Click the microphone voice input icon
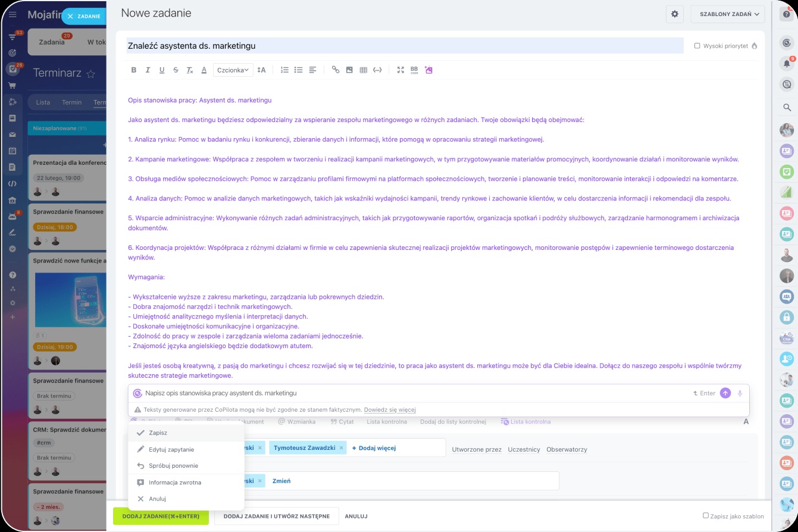The width and height of the screenshot is (798, 532). click(x=740, y=393)
